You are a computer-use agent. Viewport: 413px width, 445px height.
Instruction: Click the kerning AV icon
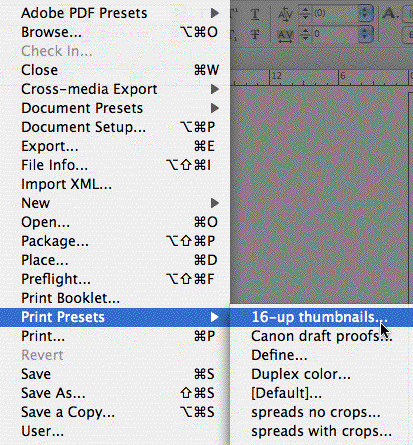tap(285, 14)
